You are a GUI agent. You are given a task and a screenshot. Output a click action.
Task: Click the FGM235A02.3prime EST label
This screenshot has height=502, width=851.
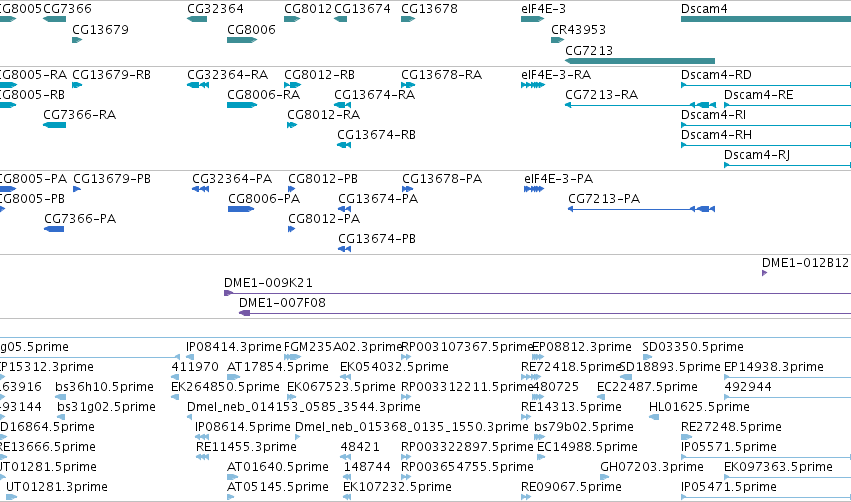point(343,347)
